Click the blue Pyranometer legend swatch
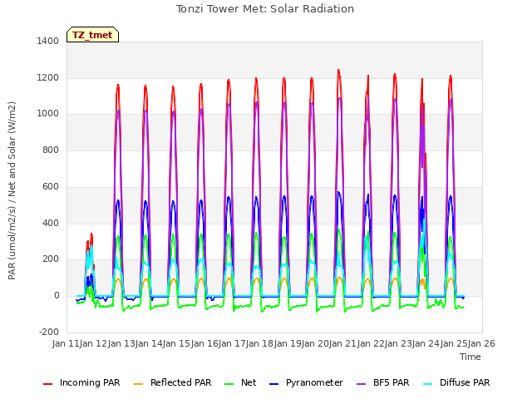 click(273, 384)
